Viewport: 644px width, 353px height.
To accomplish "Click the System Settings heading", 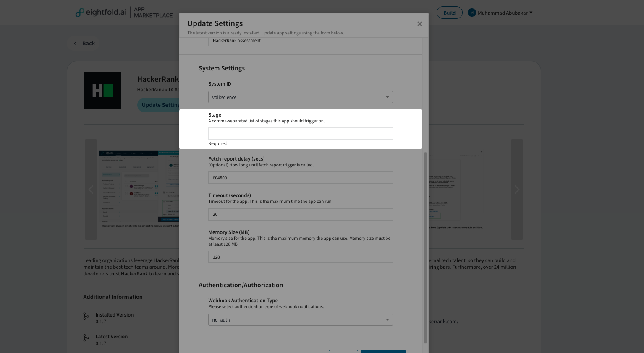I will pyautogui.click(x=222, y=68).
